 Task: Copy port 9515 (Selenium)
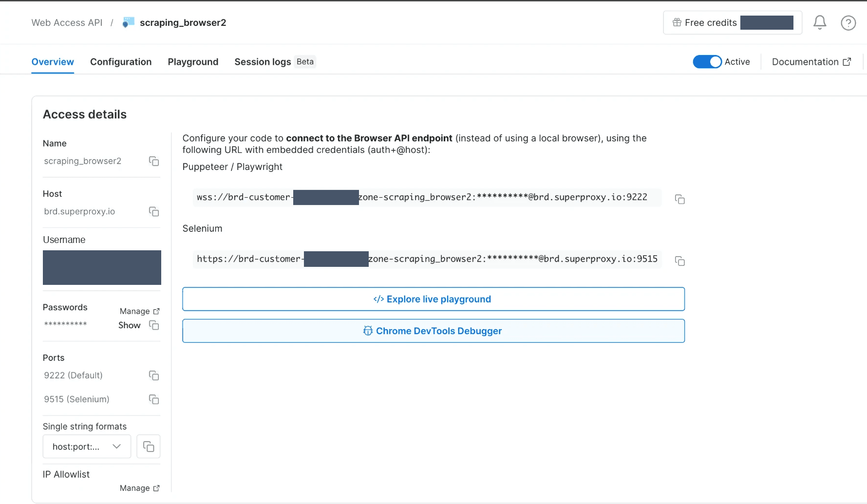pyautogui.click(x=154, y=399)
